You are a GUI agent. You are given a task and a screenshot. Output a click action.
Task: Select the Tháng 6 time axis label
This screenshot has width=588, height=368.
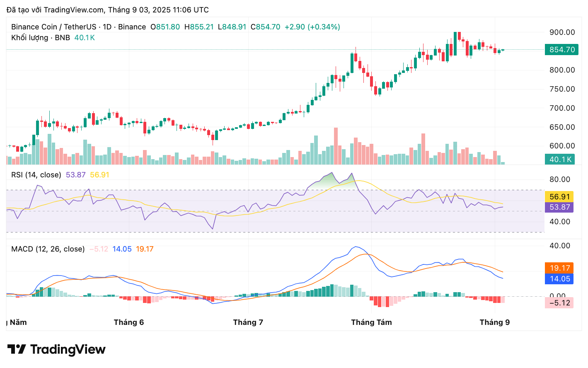[129, 322]
